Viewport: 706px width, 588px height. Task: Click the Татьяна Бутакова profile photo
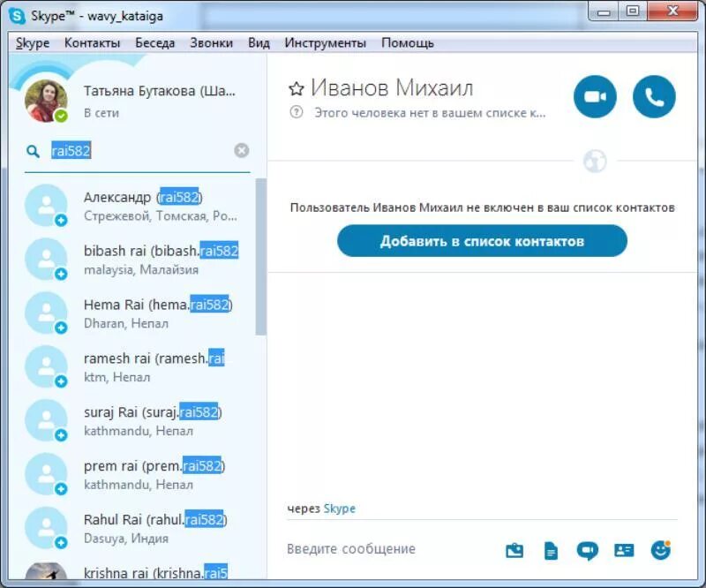[46, 101]
